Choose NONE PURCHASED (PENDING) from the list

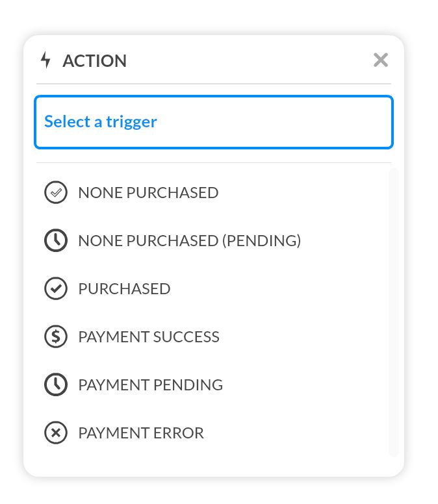click(x=189, y=241)
